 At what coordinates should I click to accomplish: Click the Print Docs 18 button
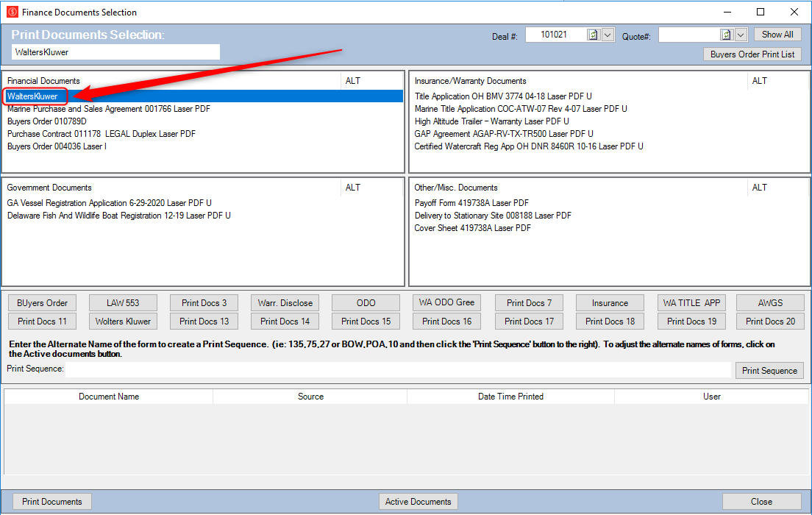coord(610,322)
